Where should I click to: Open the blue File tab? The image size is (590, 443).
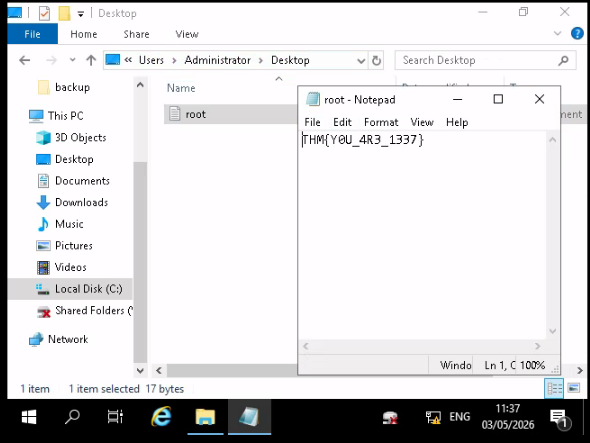32,34
